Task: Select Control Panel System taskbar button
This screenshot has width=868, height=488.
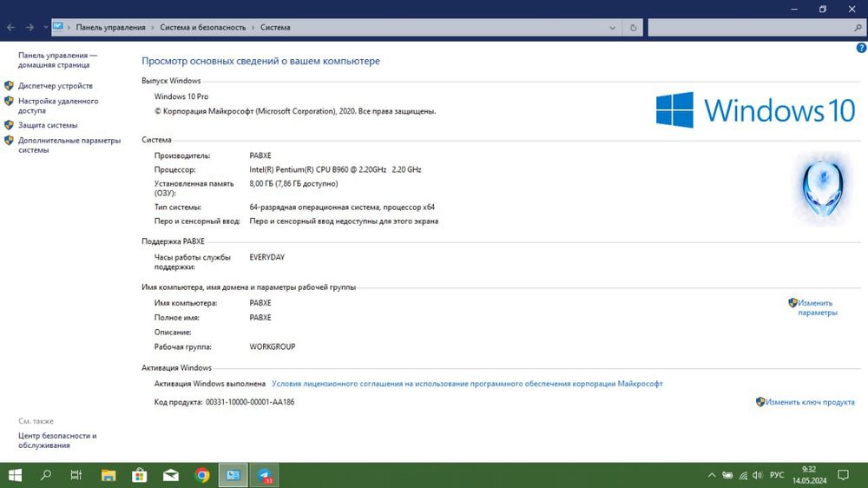Action: (x=233, y=475)
